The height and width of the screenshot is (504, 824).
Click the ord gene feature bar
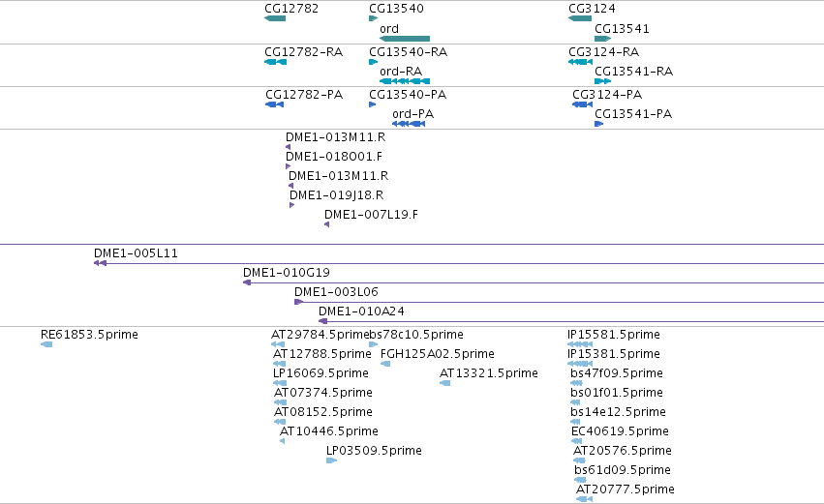click(x=405, y=39)
